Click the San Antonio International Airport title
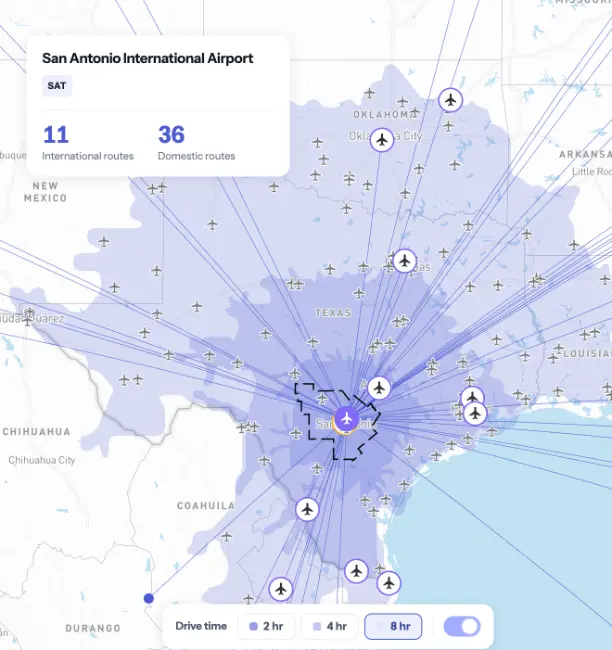 pyautogui.click(x=148, y=58)
